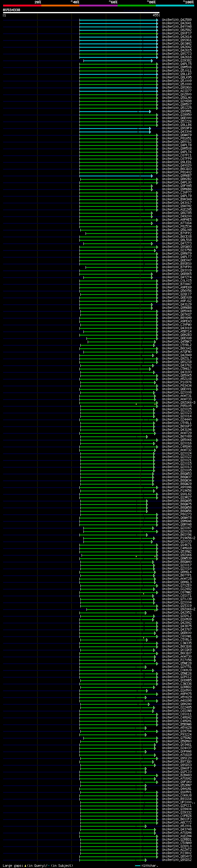Click the white query sequence bar
The width and height of the screenshot is (197, 868).
tap(81, 13)
